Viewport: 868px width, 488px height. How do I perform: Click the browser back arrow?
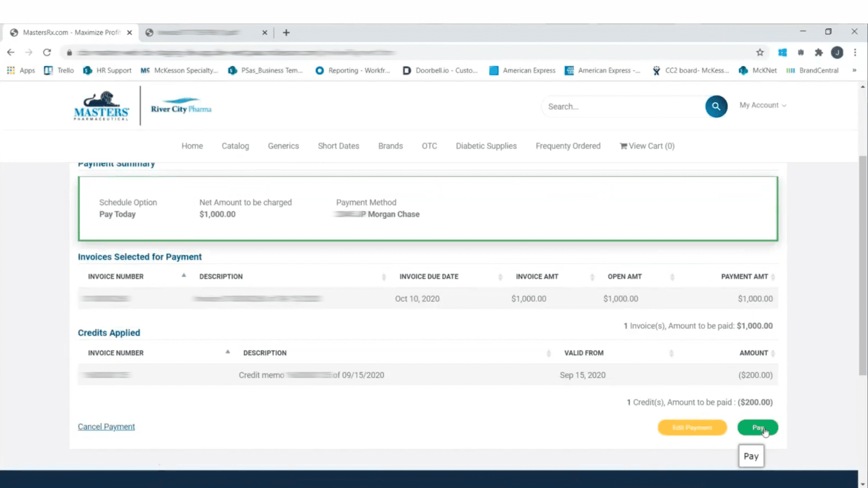pyautogui.click(x=11, y=52)
